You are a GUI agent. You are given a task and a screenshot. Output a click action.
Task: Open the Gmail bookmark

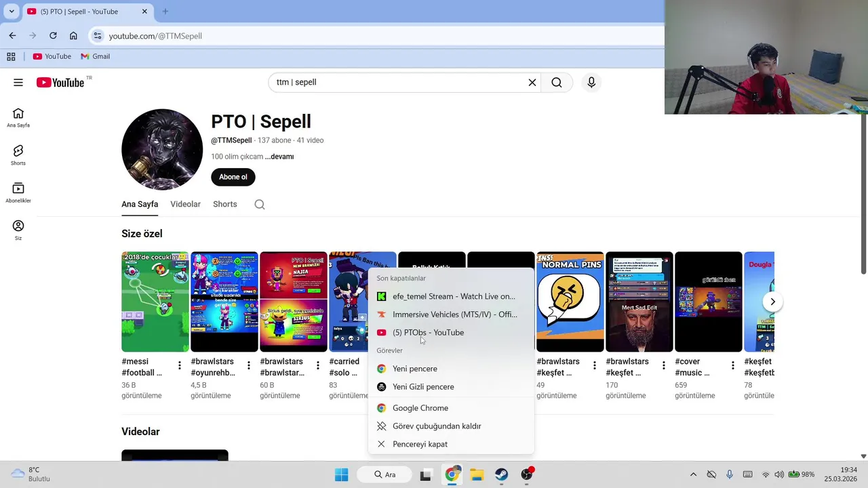point(95,57)
